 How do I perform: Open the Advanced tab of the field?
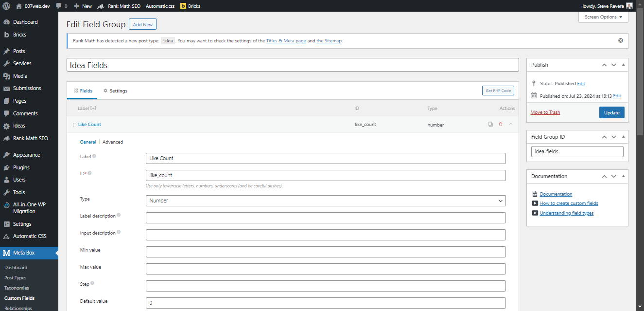pyautogui.click(x=113, y=142)
